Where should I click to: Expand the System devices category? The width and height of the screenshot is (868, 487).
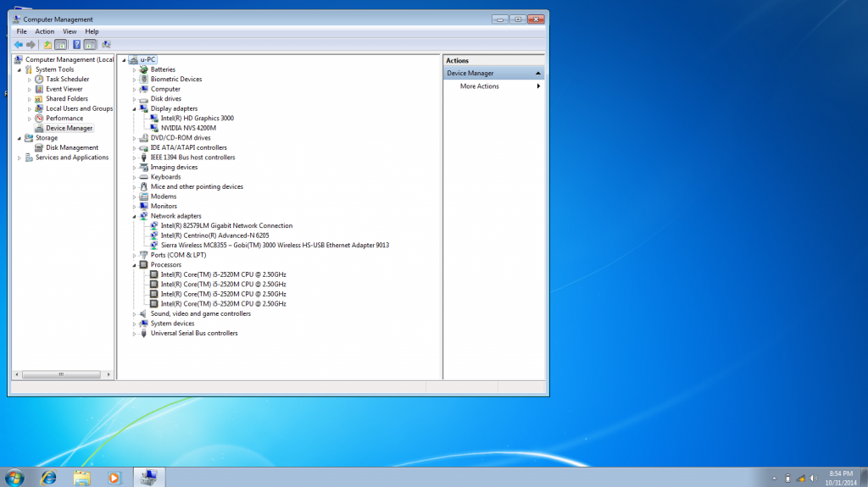134,324
